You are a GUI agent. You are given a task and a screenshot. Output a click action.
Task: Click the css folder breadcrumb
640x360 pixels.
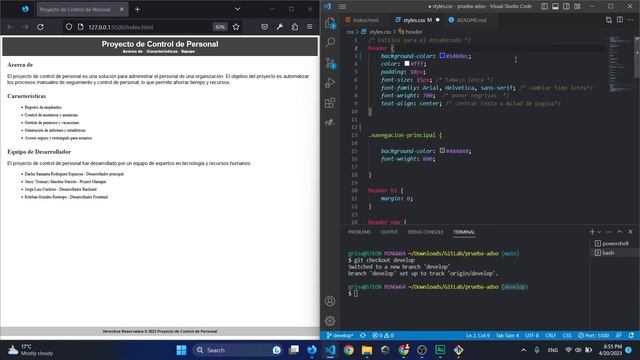pos(350,32)
